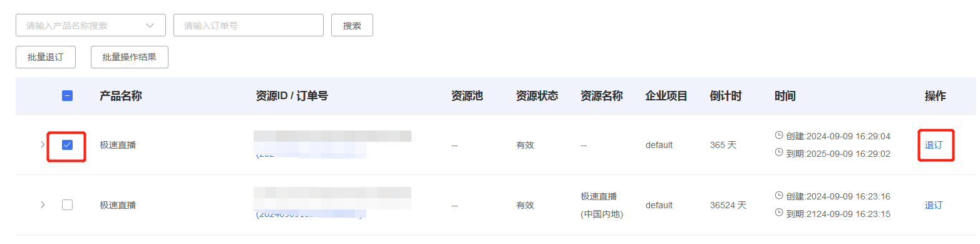Expand the second 极速直播 row chevron
Image resolution: width=980 pixels, height=244 pixels.
[x=43, y=204]
